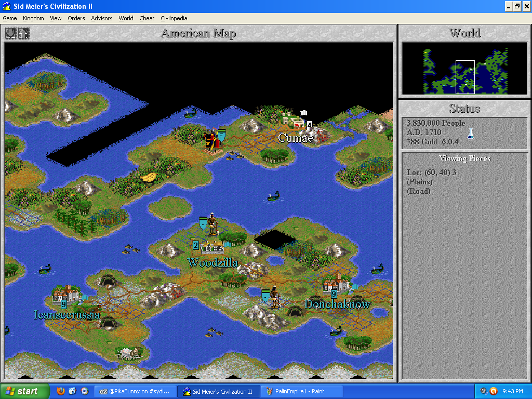Open the Orders menu
The height and width of the screenshot is (399, 532).
(x=76, y=18)
